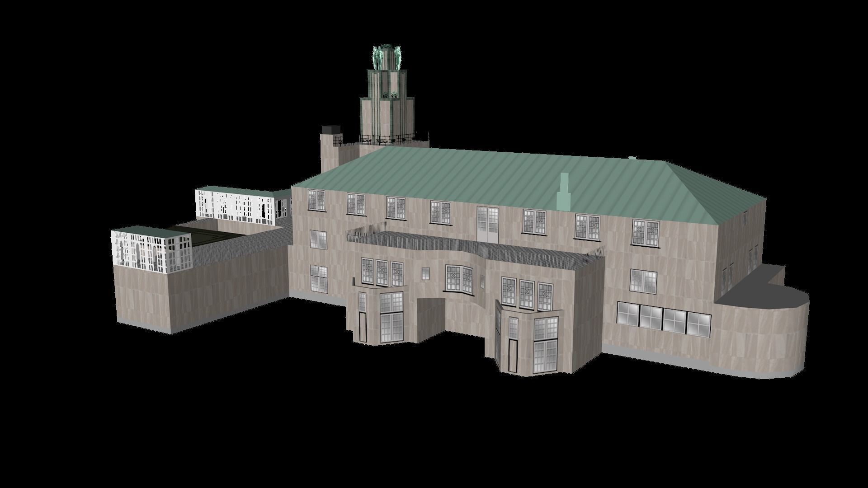Select the brick chimney stack beside the tower
Screen dimensions: 868x488
pyautogui.click(x=330, y=148)
